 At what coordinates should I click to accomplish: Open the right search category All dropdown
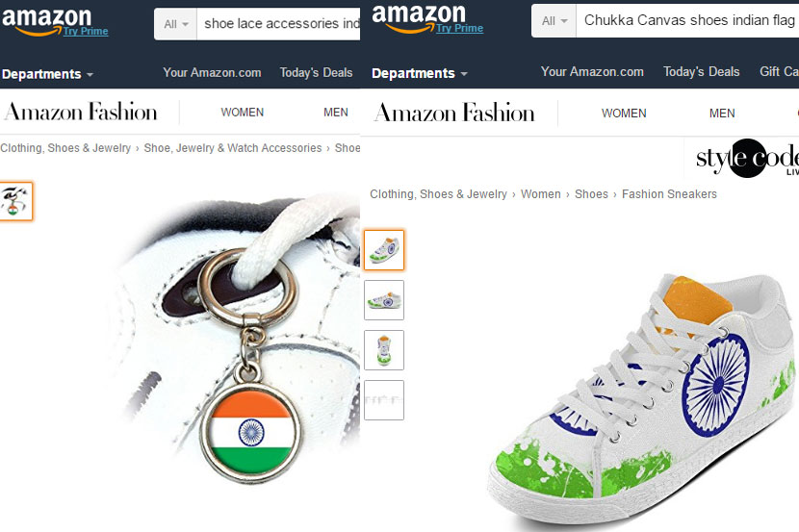tap(554, 21)
